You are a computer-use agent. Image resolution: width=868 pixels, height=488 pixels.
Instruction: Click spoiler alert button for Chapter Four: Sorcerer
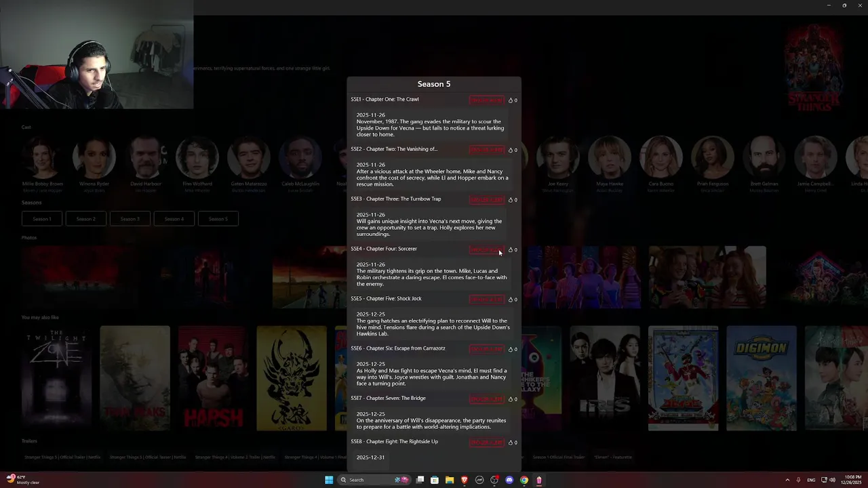(487, 249)
